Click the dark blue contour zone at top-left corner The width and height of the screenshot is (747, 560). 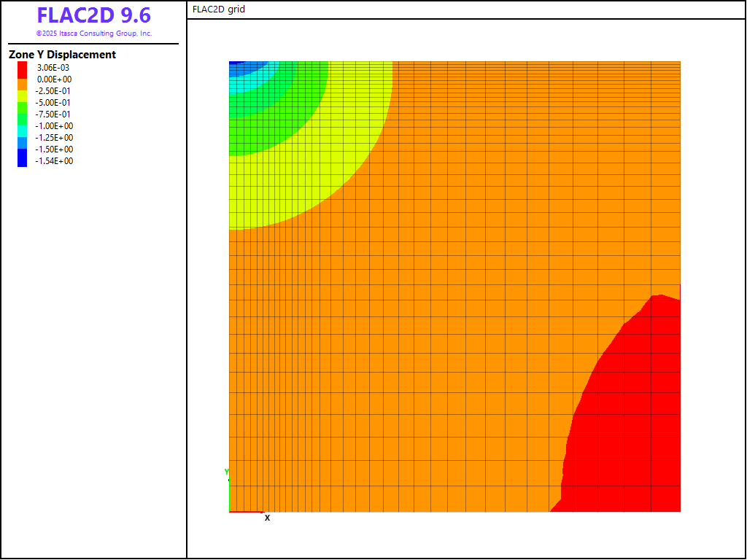(237, 66)
